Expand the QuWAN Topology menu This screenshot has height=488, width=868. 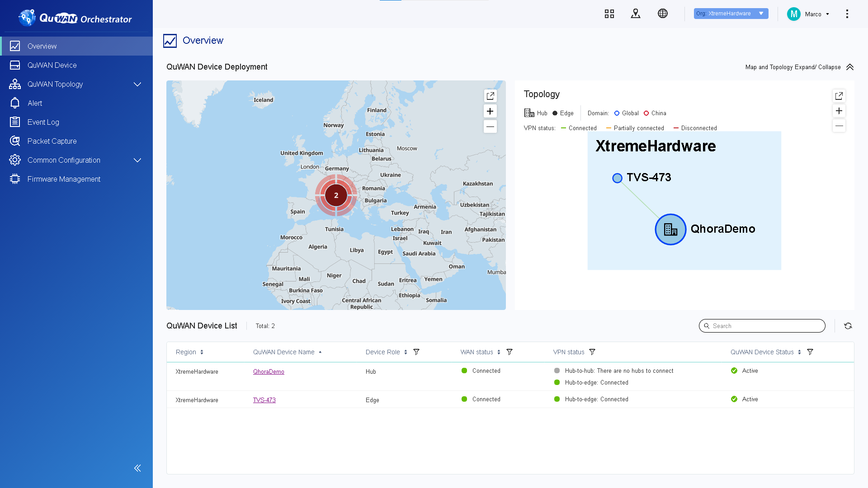click(x=137, y=84)
